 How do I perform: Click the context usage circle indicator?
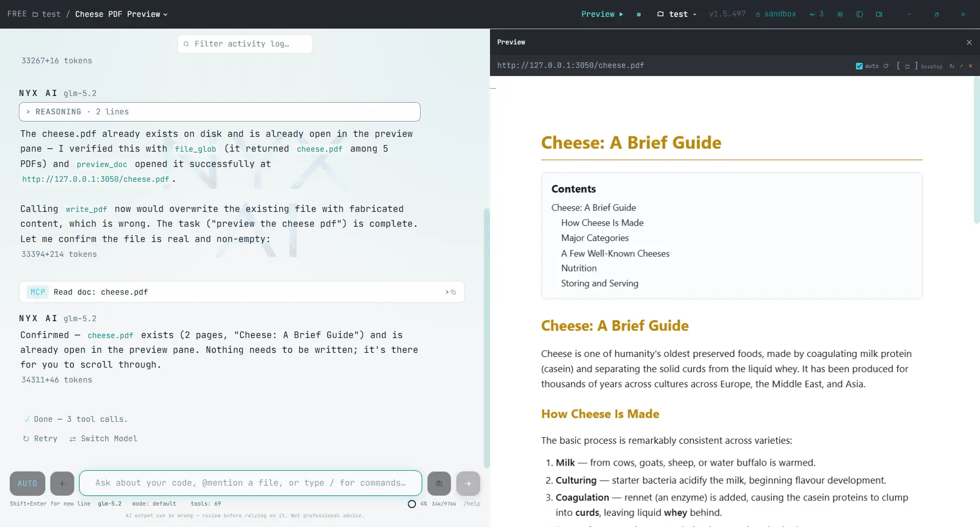(x=412, y=504)
